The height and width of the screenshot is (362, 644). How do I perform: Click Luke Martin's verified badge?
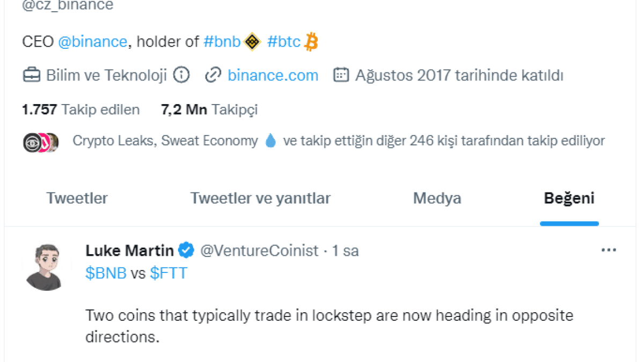(186, 250)
